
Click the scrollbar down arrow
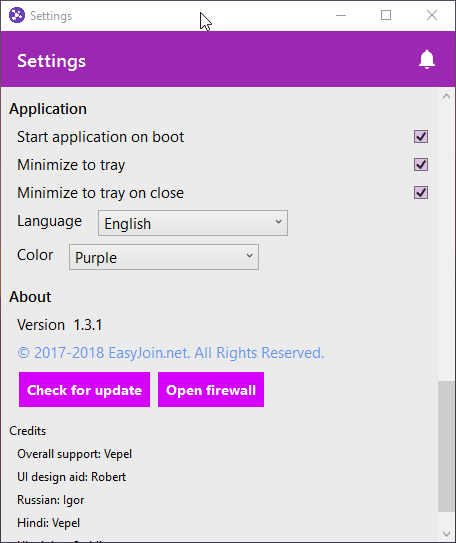point(446,534)
